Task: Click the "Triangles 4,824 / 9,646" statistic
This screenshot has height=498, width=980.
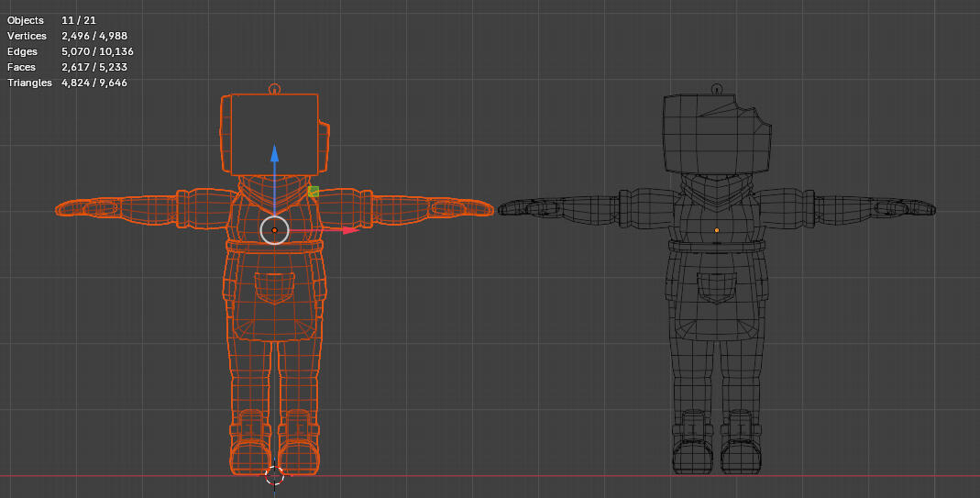Action: click(x=68, y=83)
